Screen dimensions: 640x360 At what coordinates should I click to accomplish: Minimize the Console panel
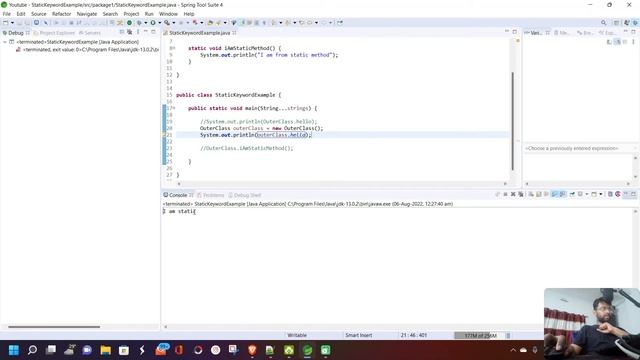(626, 194)
